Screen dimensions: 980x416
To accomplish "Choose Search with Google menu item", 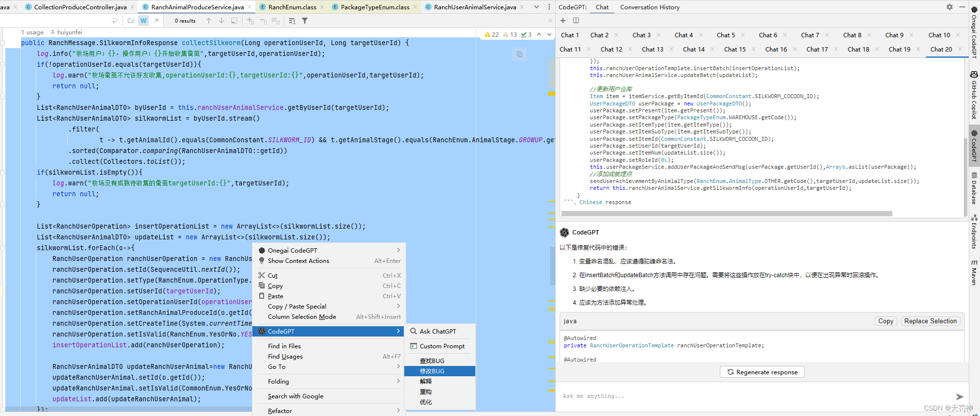I will click(329, 396).
